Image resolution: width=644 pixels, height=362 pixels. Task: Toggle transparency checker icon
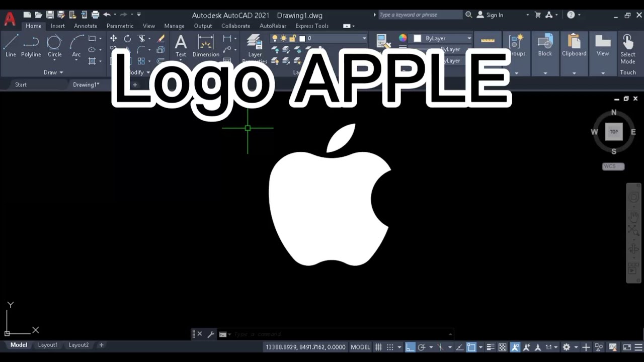(502, 347)
